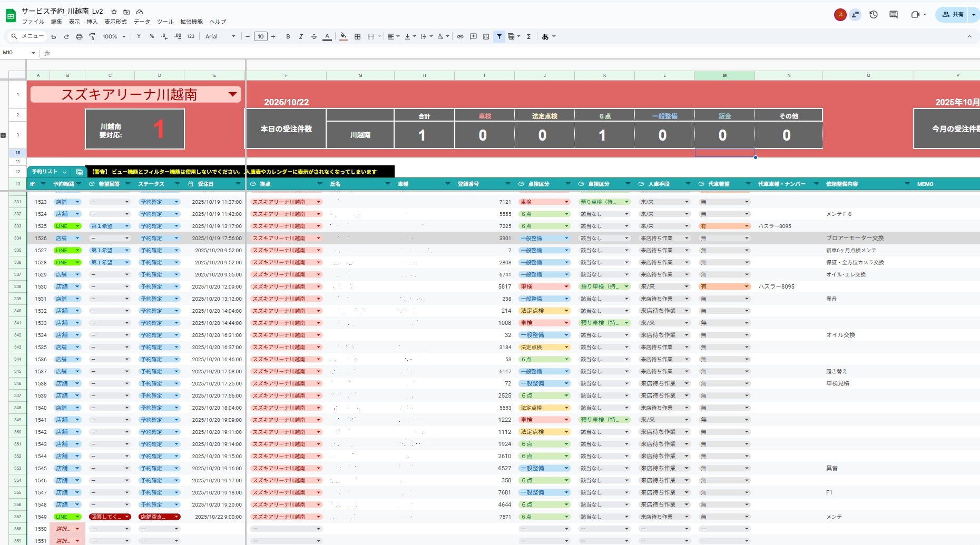Open the Arial font dropdown
Screen dimensions: 980x545
pos(220,37)
